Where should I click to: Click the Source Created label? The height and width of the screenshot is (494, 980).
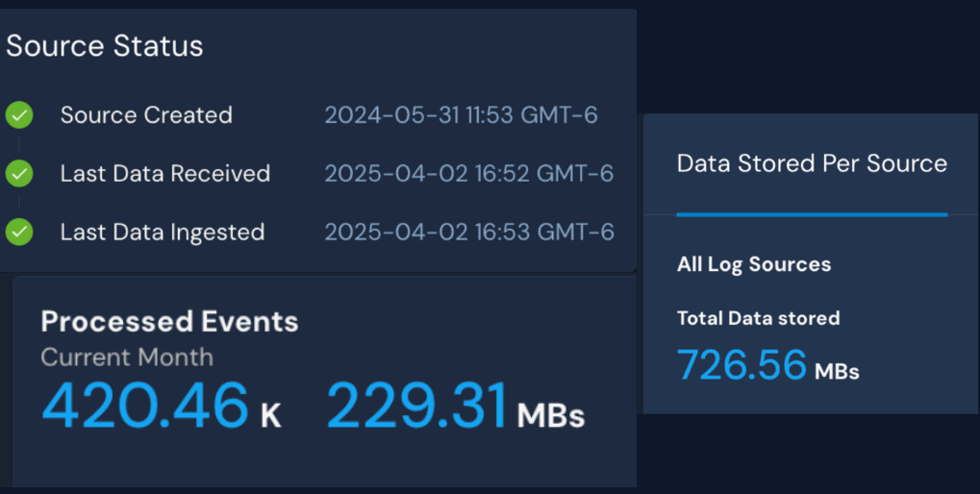pyautogui.click(x=146, y=115)
